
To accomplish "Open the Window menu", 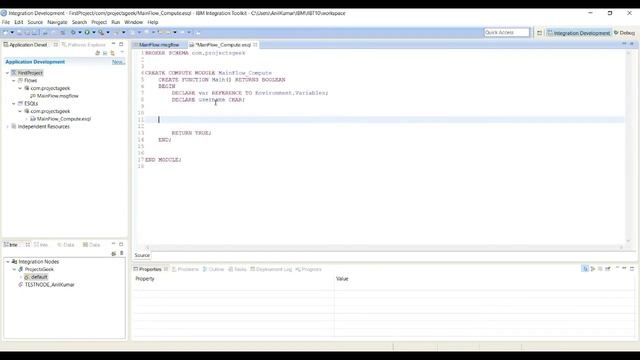I will (133, 22).
